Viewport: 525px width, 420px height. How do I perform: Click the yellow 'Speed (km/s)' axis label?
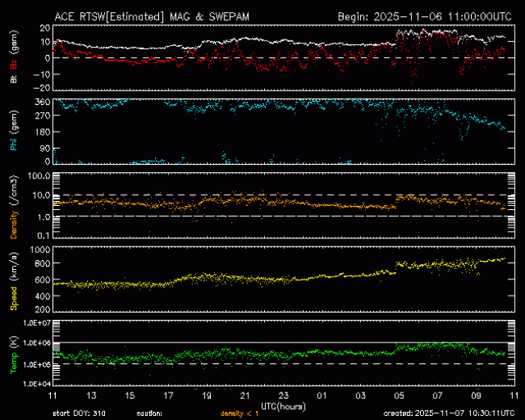(x=14, y=281)
